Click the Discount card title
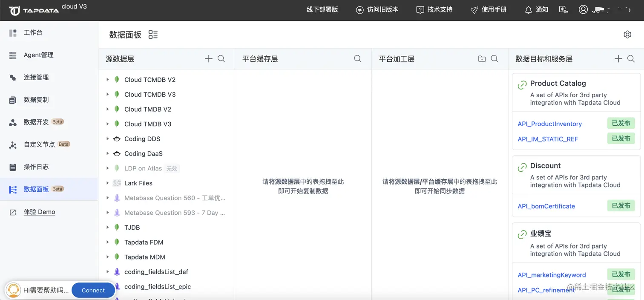Viewport: 644px width, 300px height. tap(545, 166)
